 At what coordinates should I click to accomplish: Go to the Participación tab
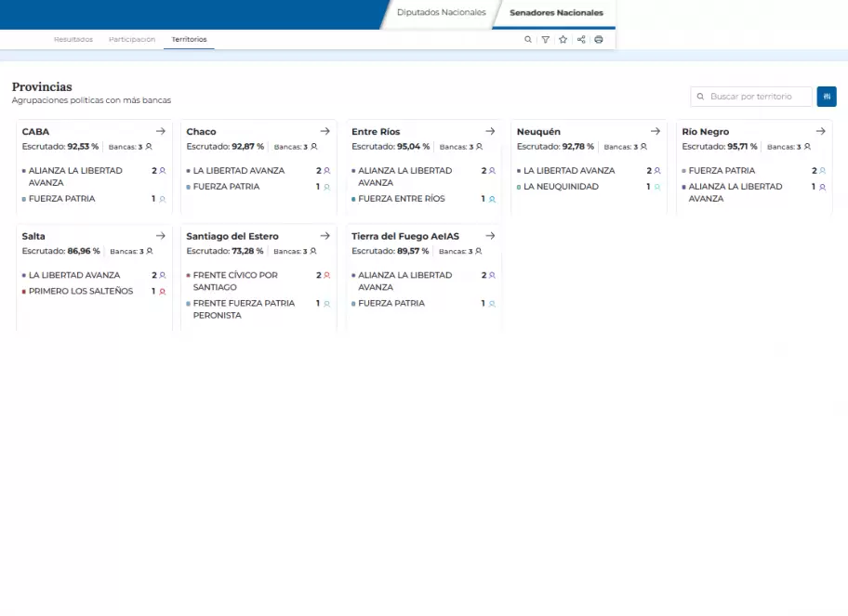pos(132,40)
